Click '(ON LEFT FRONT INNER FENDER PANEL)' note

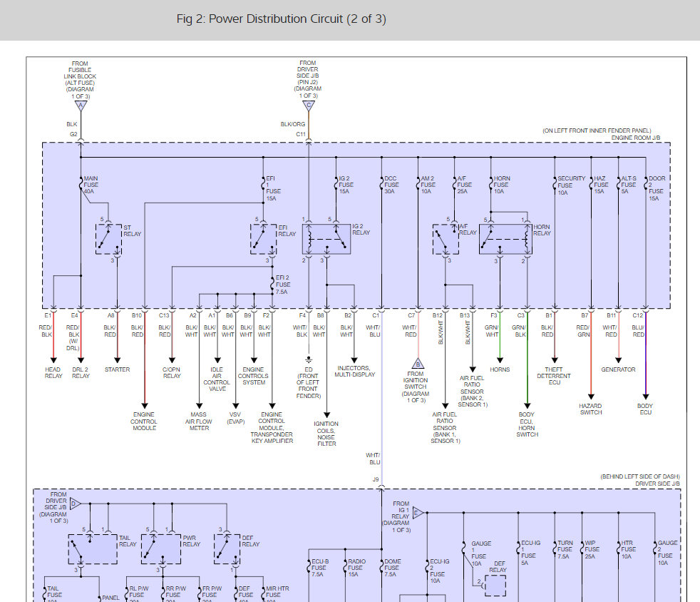point(597,131)
